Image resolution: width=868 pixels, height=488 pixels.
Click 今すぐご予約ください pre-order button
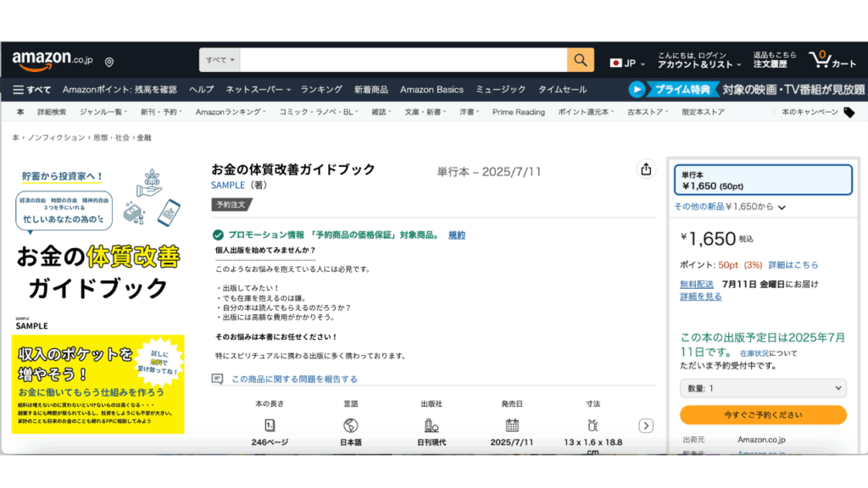click(764, 415)
